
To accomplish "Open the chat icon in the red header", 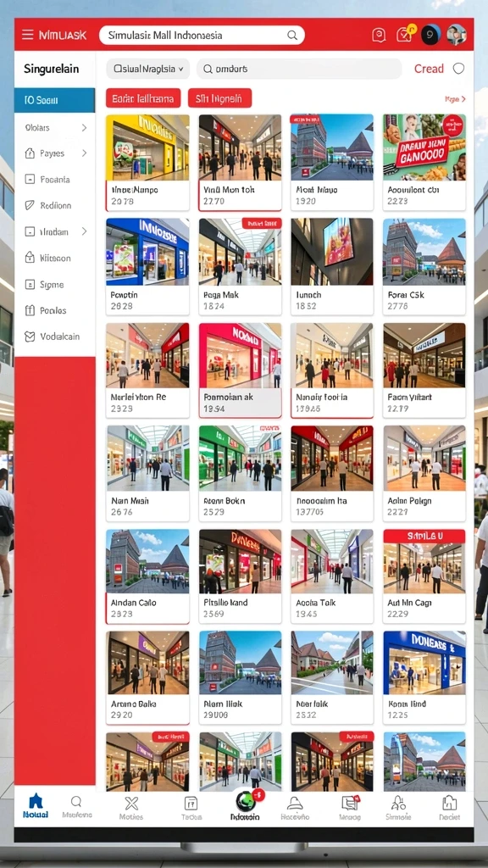I will click(x=379, y=35).
